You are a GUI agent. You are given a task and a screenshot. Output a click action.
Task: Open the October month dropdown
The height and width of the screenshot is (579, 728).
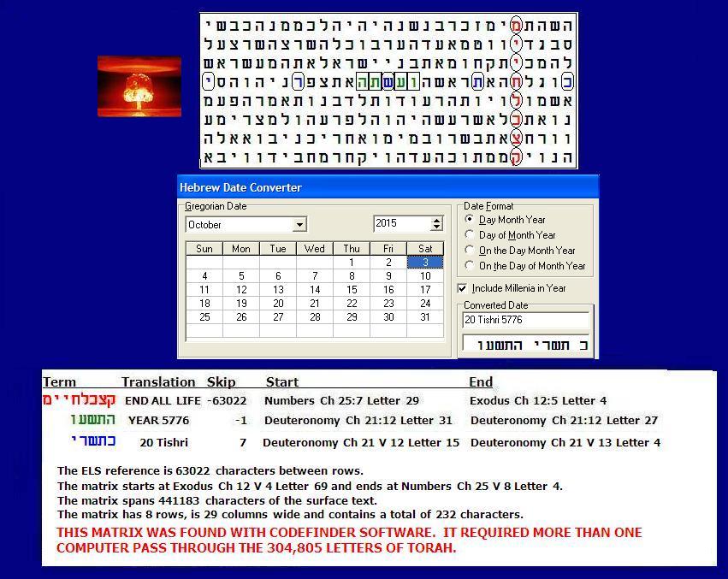[x=299, y=225]
